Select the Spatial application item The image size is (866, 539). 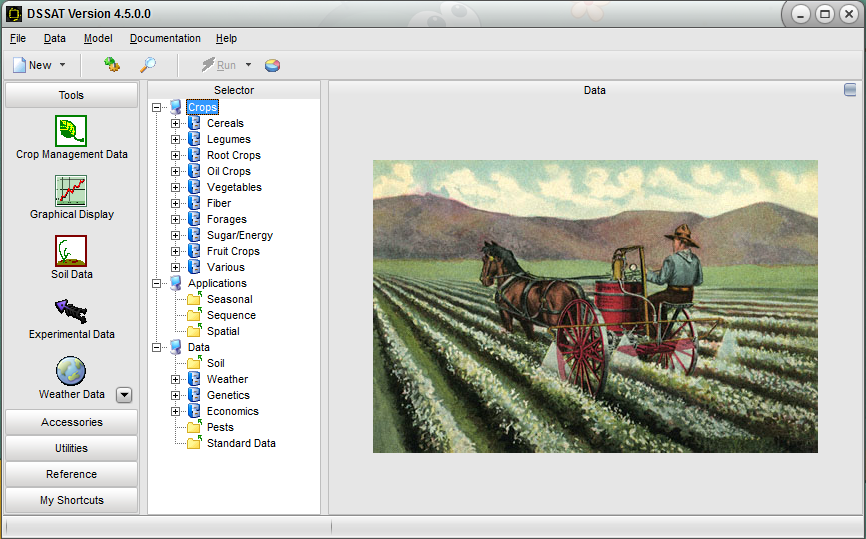click(223, 331)
